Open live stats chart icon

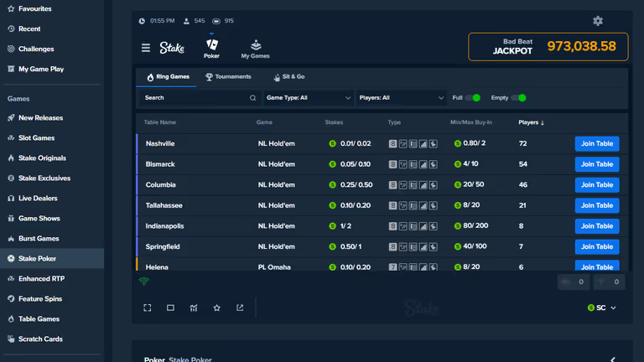point(194,308)
